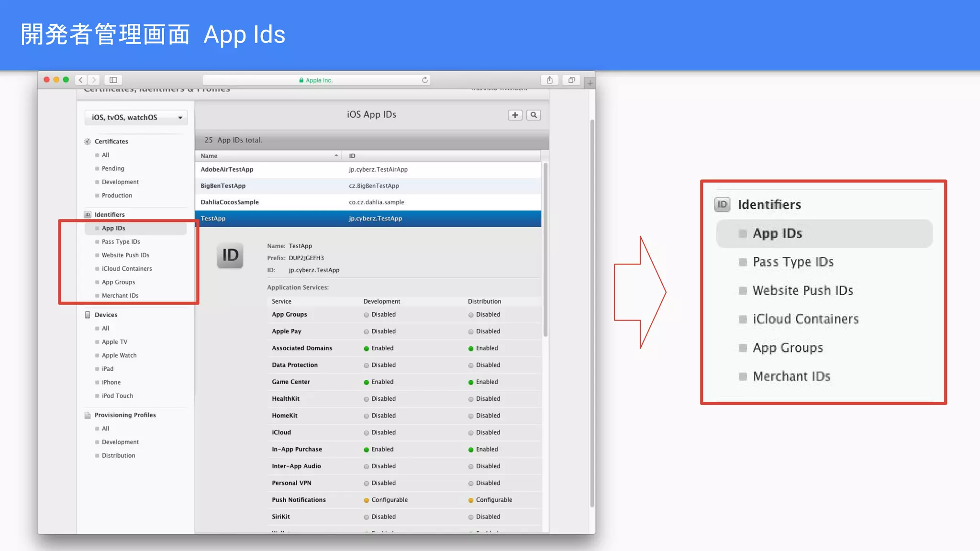Select iPod Touch under Devices
This screenshot has width=980, height=551.
(x=117, y=396)
